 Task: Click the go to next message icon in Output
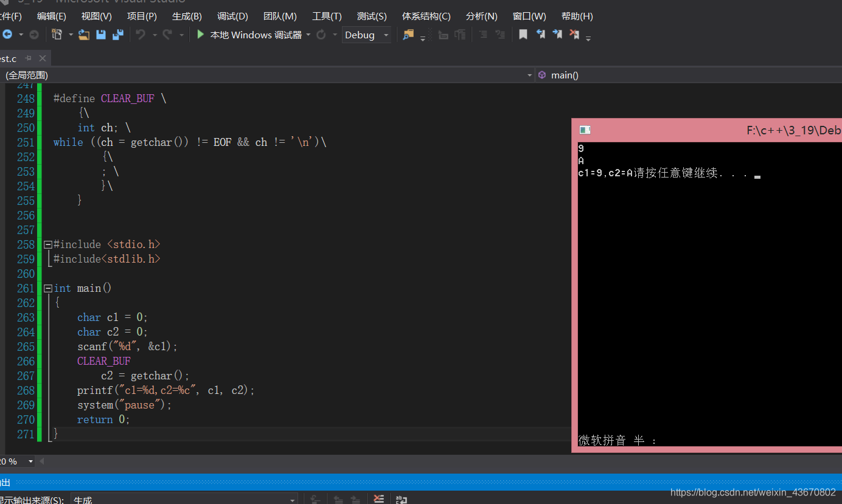(x=355, y=500)
